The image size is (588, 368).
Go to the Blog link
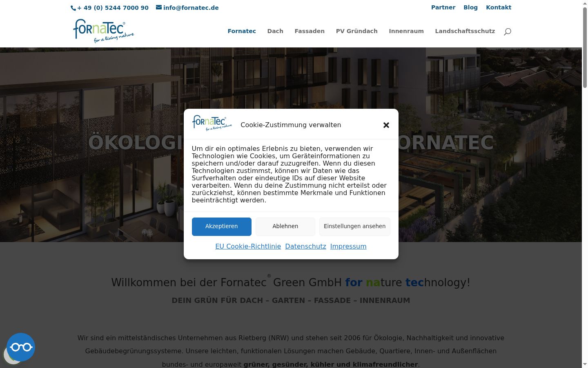(x=471, y=7)
